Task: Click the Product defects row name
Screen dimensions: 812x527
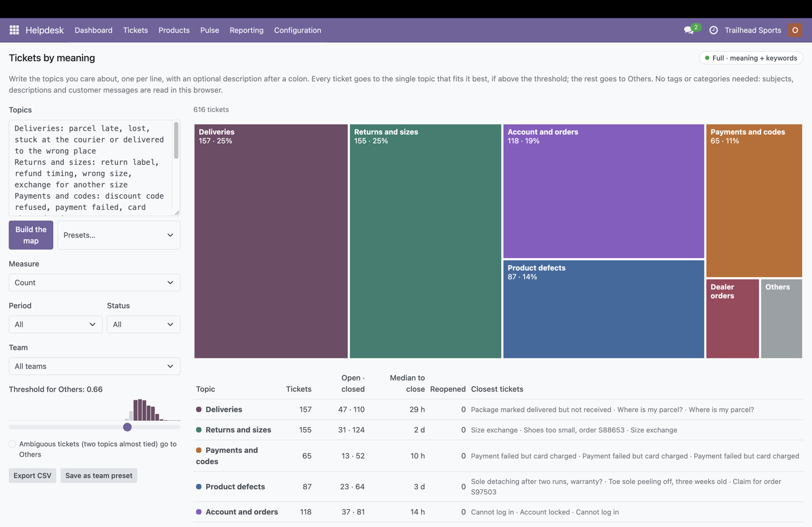Action: (235, 487)
